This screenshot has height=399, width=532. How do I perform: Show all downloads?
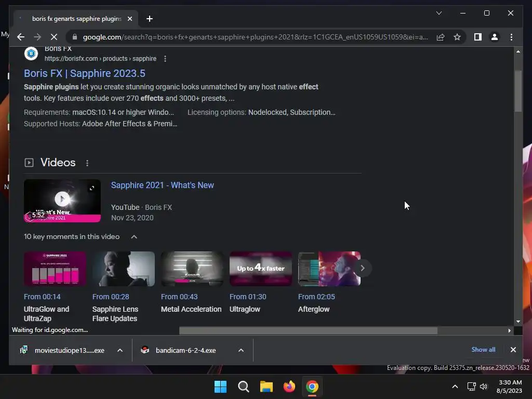pyautogui.click(x=483, y=350)
